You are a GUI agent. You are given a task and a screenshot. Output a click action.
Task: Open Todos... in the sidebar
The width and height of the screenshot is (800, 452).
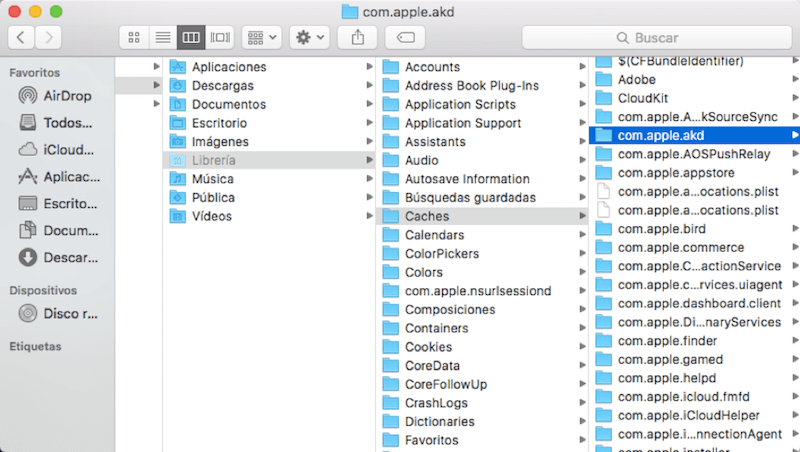click(55, 123)
